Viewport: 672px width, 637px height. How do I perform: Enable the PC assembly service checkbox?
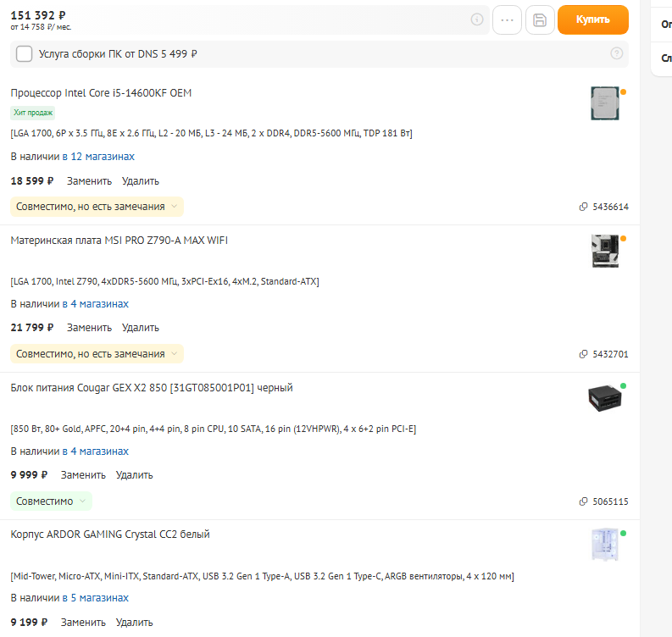[x=24, y=54]
